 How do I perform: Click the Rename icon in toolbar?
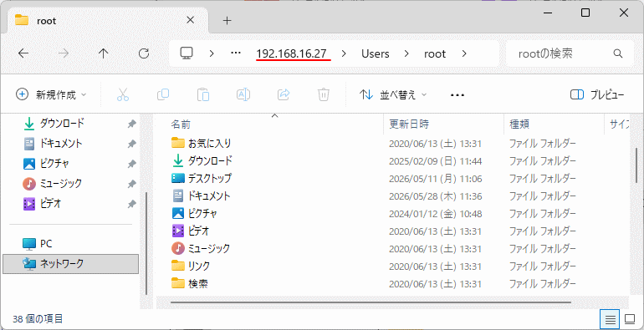pyautogui.click(x=243, y=94)
